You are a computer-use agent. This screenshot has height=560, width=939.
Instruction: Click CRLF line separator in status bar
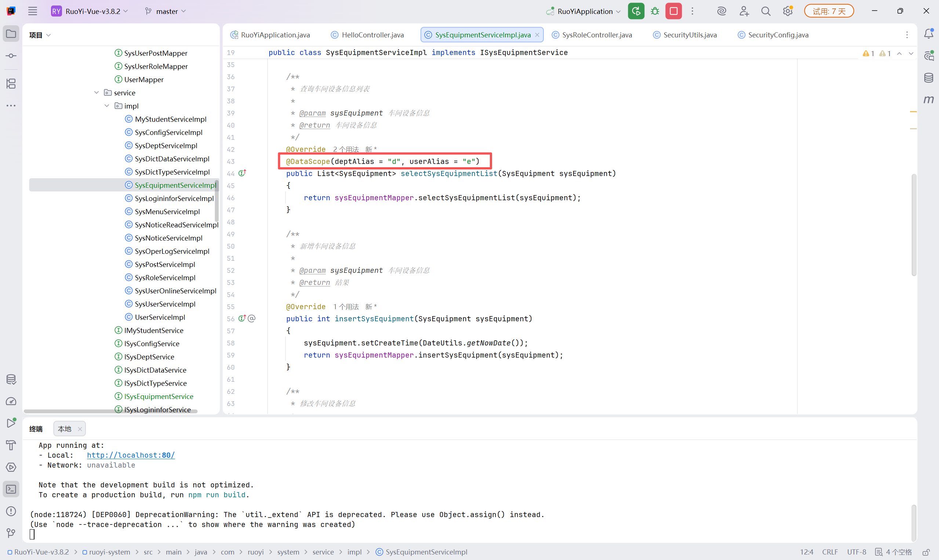pyautogui.click(x=830, y=552)
